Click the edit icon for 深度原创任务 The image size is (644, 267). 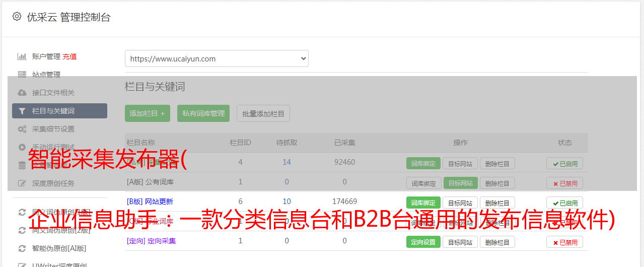click(22, 183)
